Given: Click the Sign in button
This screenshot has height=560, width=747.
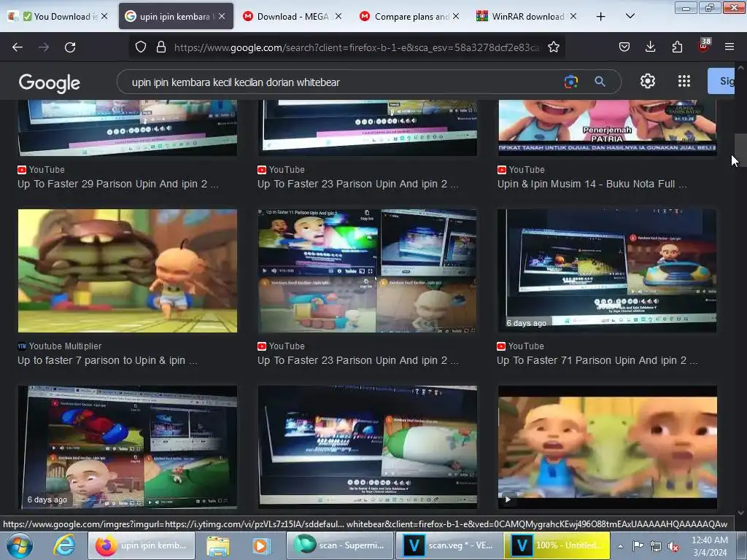Looking at the screenshot, I should click(x=721, y=81).
